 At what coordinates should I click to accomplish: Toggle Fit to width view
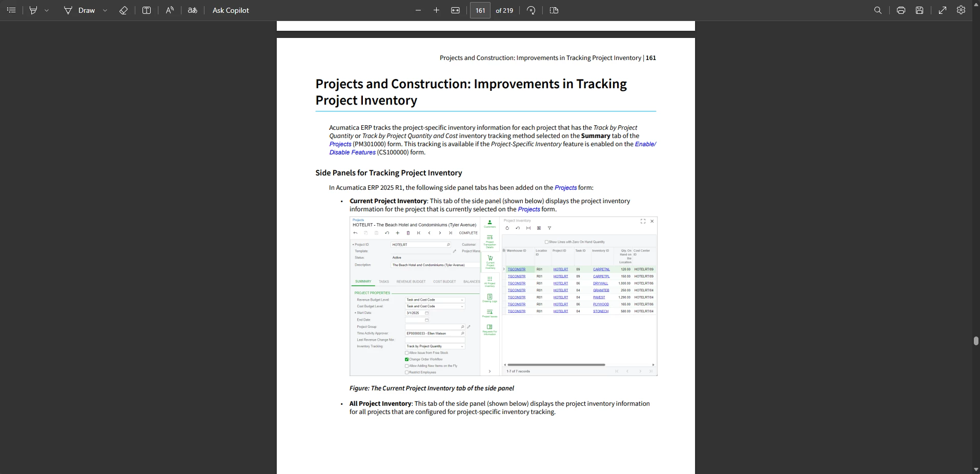click(455, 10)
